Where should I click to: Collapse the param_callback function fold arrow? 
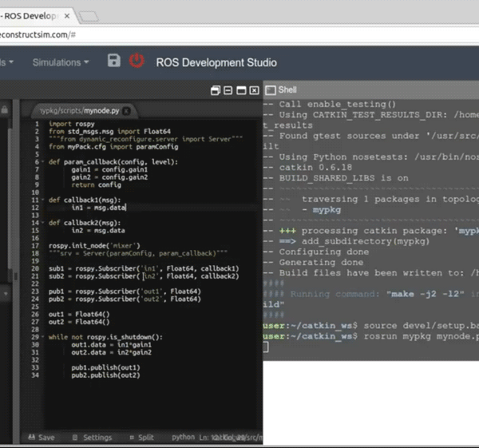point(45,162)
